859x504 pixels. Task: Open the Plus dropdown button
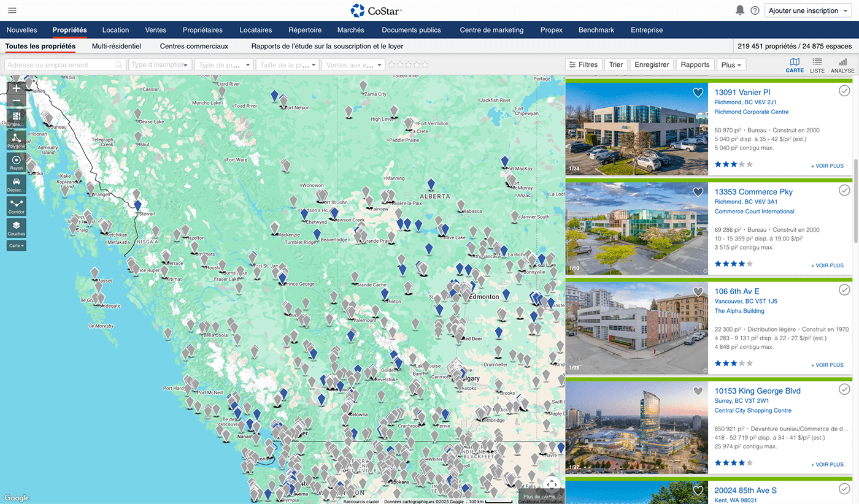coord(731,65)
